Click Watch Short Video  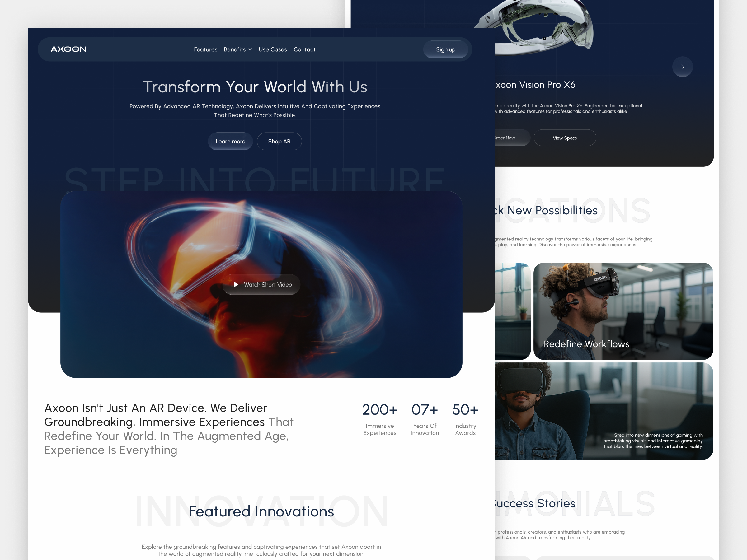click(x=261, y=285)
